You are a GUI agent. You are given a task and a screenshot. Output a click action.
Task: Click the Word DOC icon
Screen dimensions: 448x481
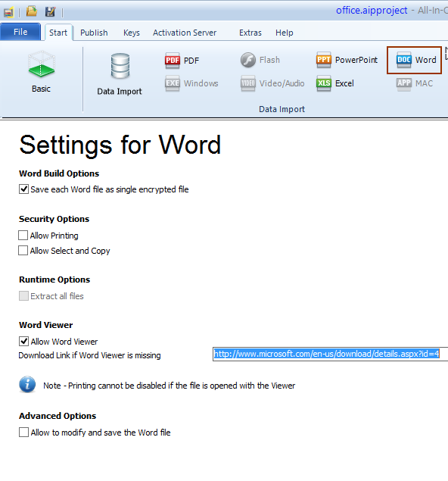coord(404,60)
